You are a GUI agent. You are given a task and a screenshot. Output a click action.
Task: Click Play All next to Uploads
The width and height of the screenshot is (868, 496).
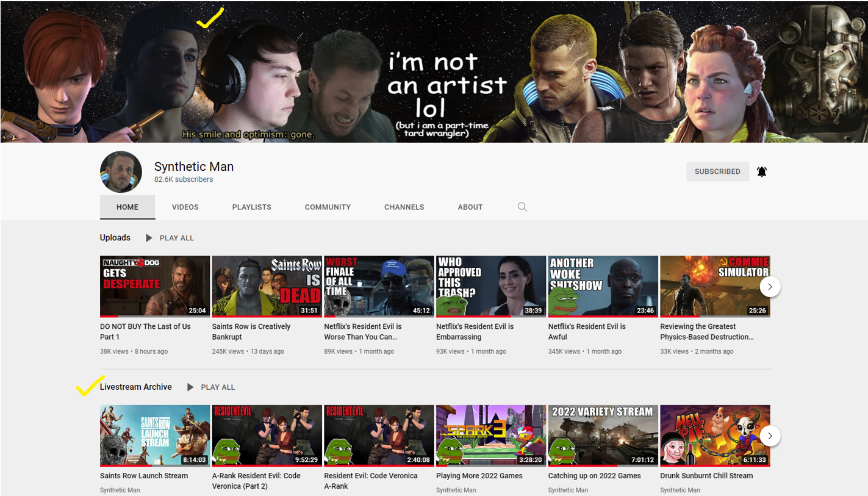[177, 238]
